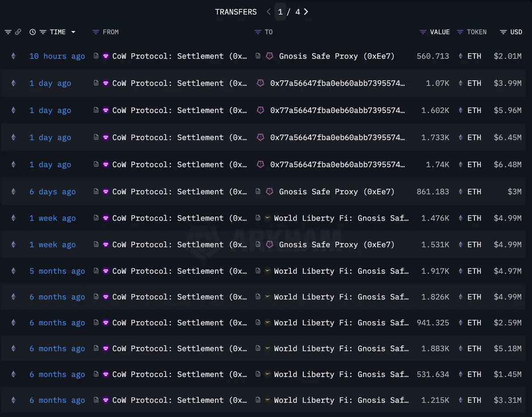Click the chain link icon in header
This screenshot has width=532, height=417.
(18, 32)
